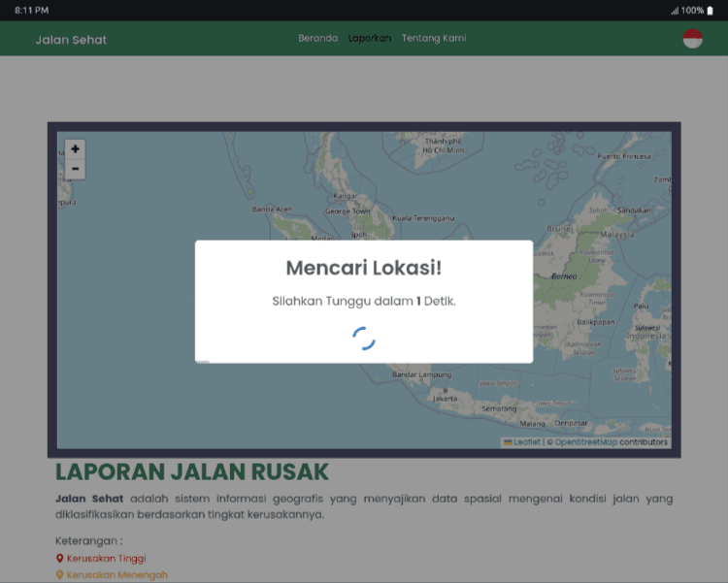Click the Semarang label on map
This screenshot has width=728, height=583.
tap(499, 409)
